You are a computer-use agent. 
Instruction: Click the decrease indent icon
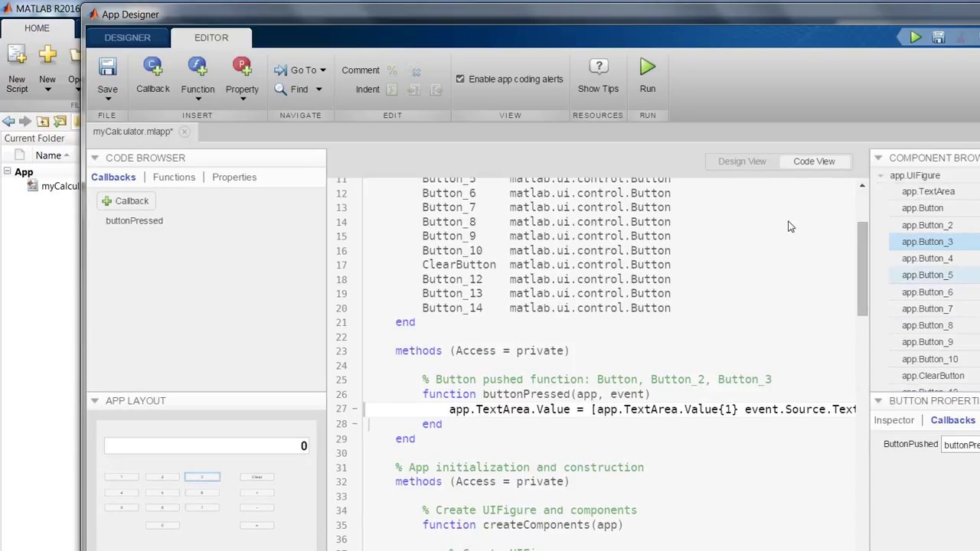click(x=436, y=90)
